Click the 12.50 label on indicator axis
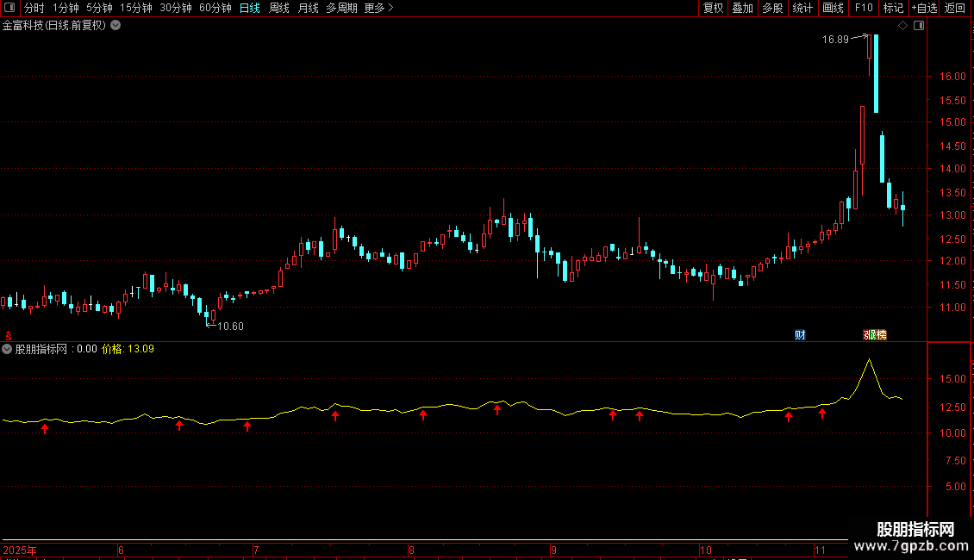Viewport: 974px width, 560px height. pos(952,408)
